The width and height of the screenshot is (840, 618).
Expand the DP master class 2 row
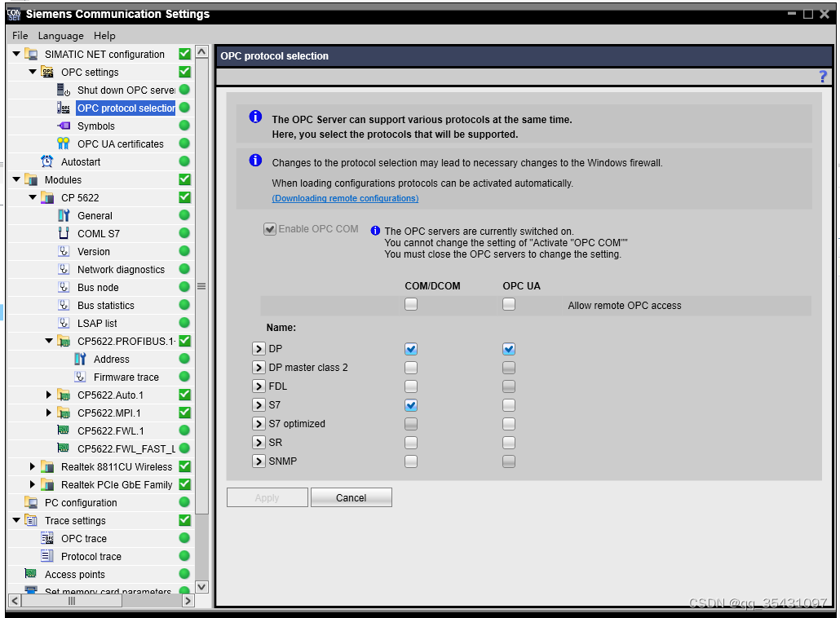259,368
